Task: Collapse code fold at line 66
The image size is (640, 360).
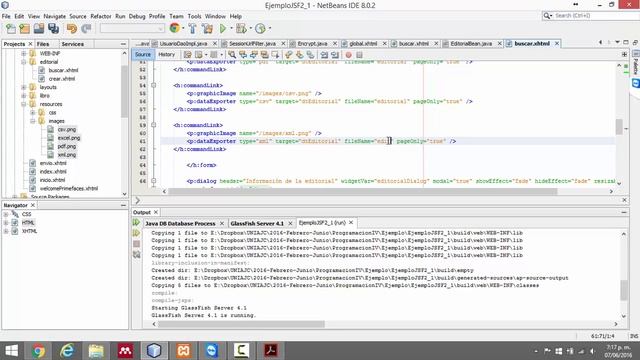Action: 153,181
